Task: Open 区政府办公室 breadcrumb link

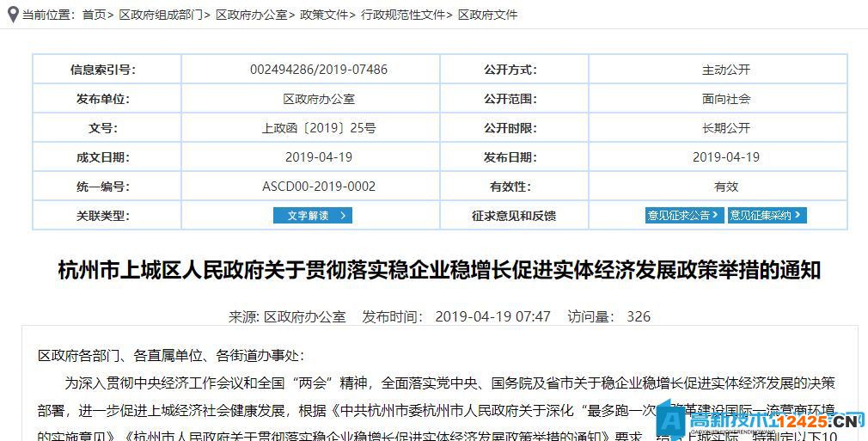Action: 251,15
